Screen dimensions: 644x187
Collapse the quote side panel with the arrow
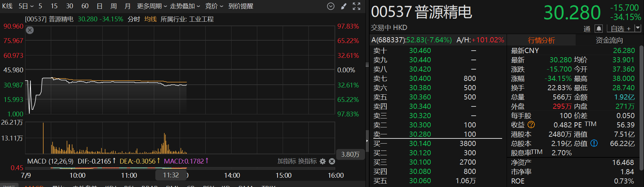[x=367, y=141]
